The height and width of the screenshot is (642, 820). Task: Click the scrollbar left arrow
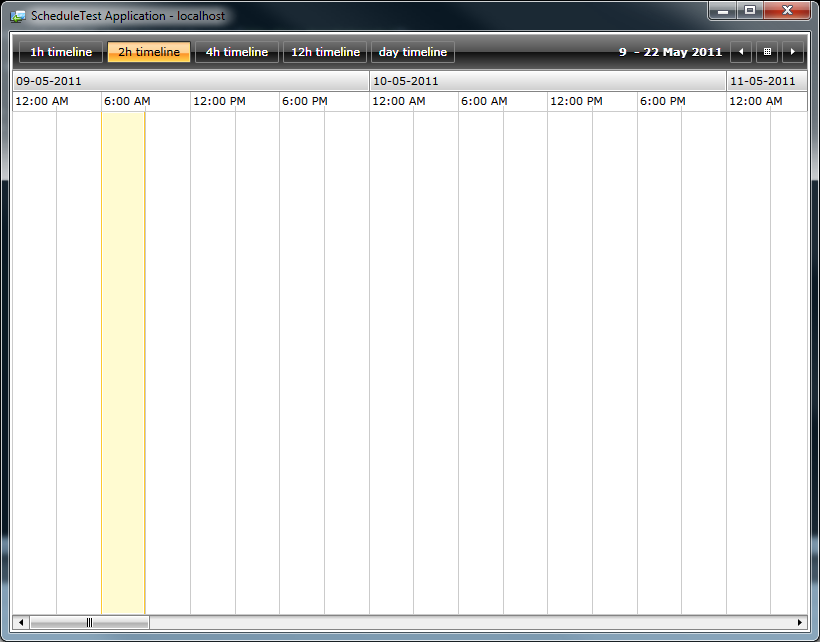pos(21,622)
